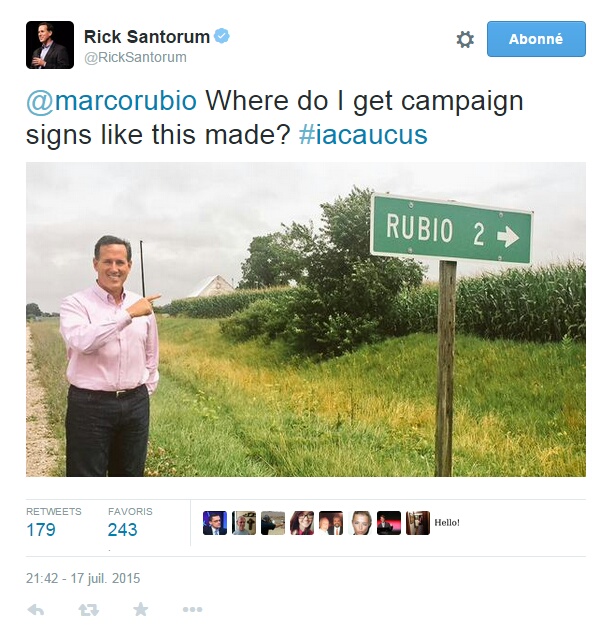The width and height of the screenshot is (614, 641).
Task: Click the verified badge next to Rick Santorum
Action: tap(222, 36)
